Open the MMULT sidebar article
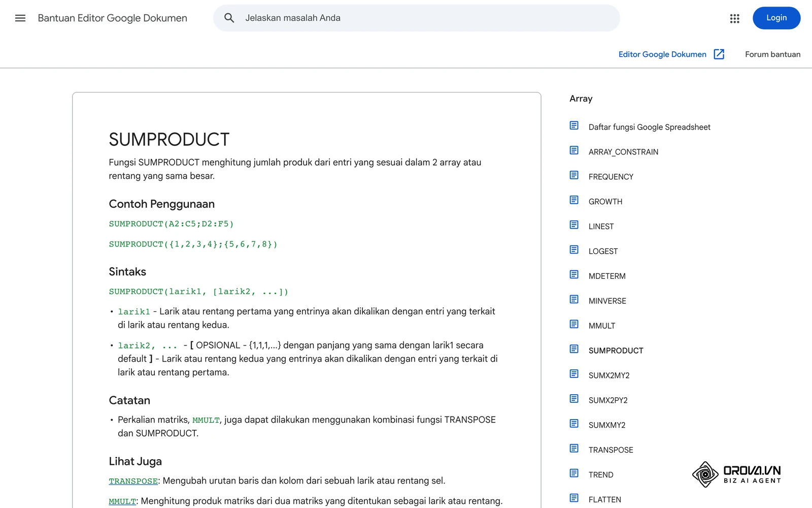The width and height of the screenshot is (812, 508). click(x=602, y=326)
